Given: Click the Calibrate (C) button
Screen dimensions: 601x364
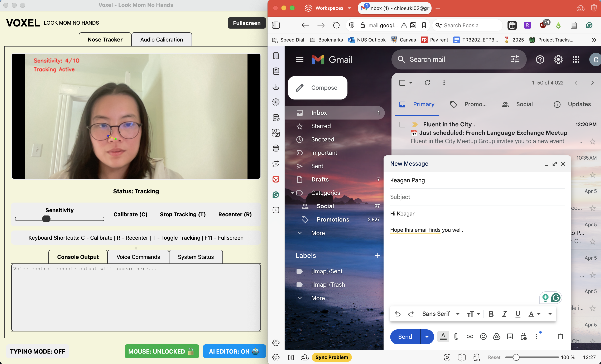Looking at the screenshot, I should click(130, 214).
